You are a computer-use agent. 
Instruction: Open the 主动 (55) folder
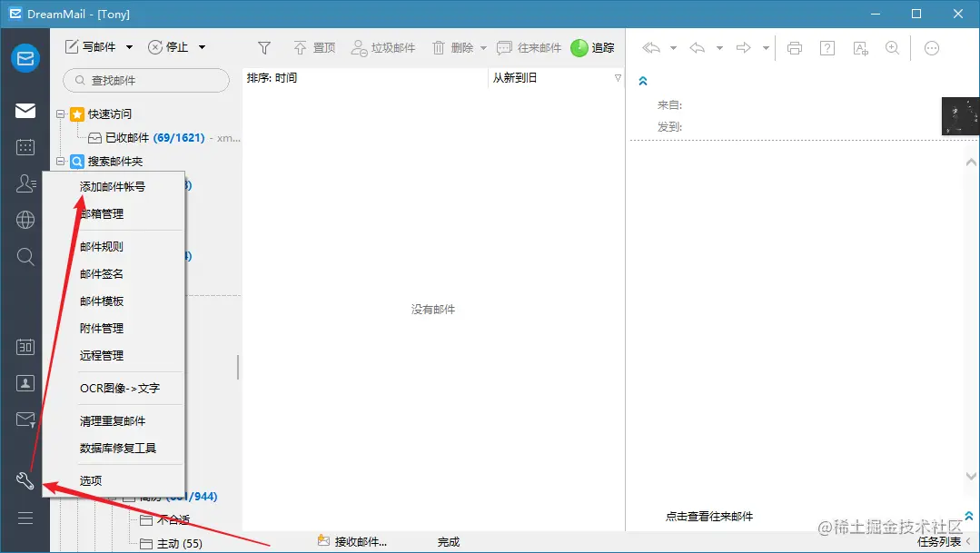172,544
